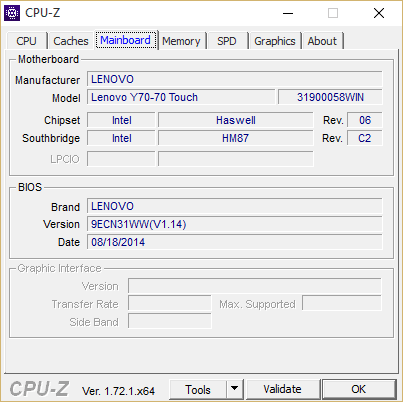
Task: Minimize the CPU-Z window
Action: click(x=288, y=13)
